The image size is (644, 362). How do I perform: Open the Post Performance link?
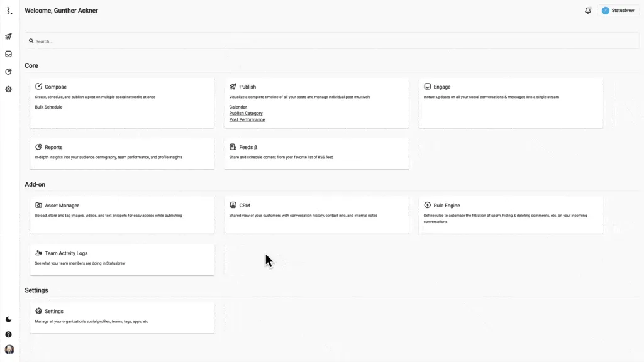[x=247, y=120]
